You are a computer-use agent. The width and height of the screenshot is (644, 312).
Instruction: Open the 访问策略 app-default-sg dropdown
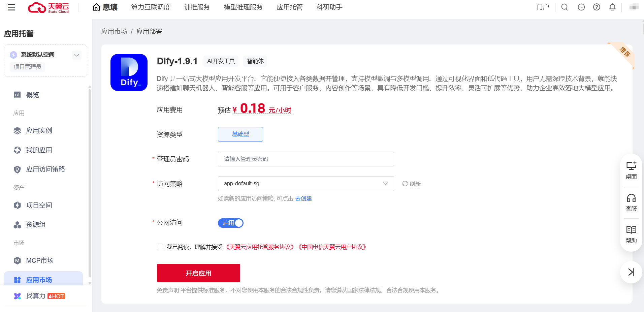point(306,184)
